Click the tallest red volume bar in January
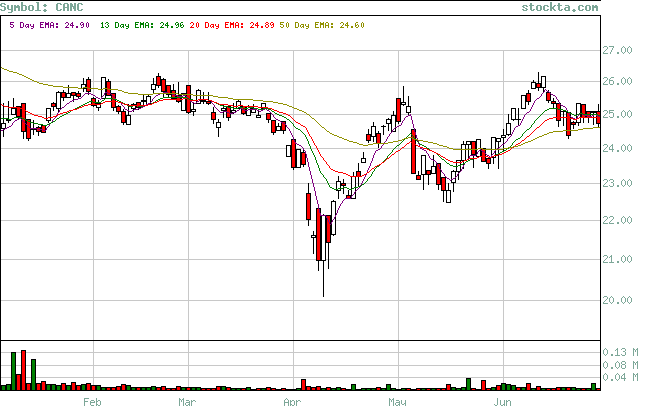The height and width of the screenshot is (406, 655). pyautogui.click(x=23, y=370)
